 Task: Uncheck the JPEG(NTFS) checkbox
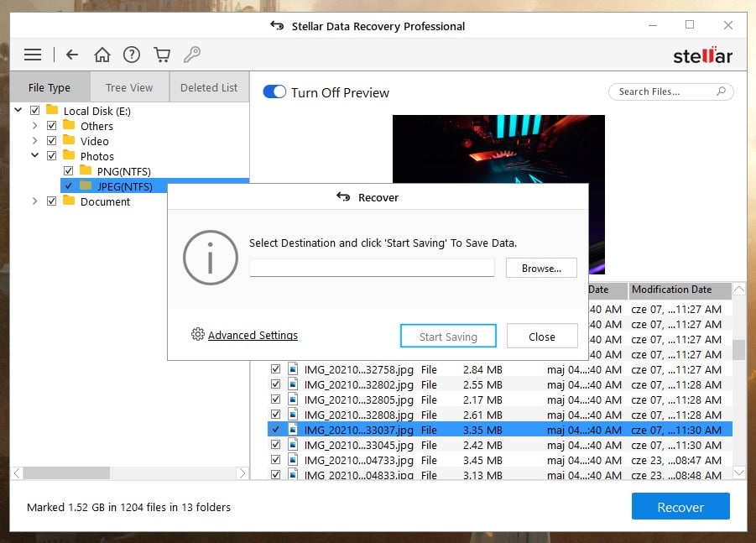click(x=69, y=186)
